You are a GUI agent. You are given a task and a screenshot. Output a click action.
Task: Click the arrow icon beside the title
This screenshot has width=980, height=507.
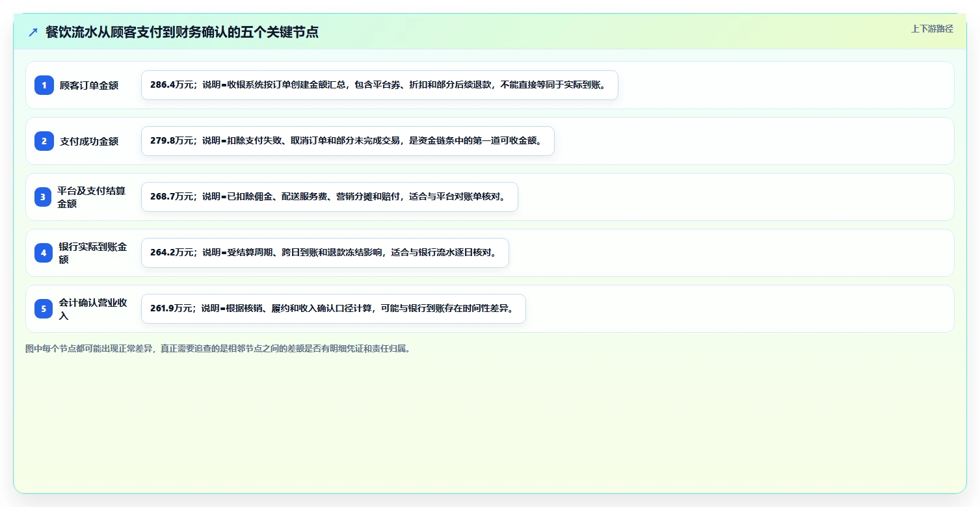pyautogui.click(x=33, y=32)
